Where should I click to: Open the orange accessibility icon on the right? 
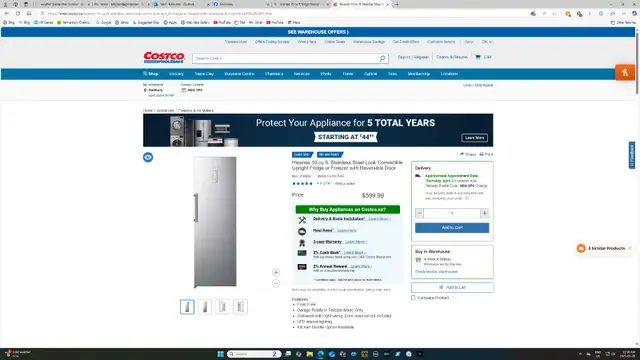coord(625,73)
